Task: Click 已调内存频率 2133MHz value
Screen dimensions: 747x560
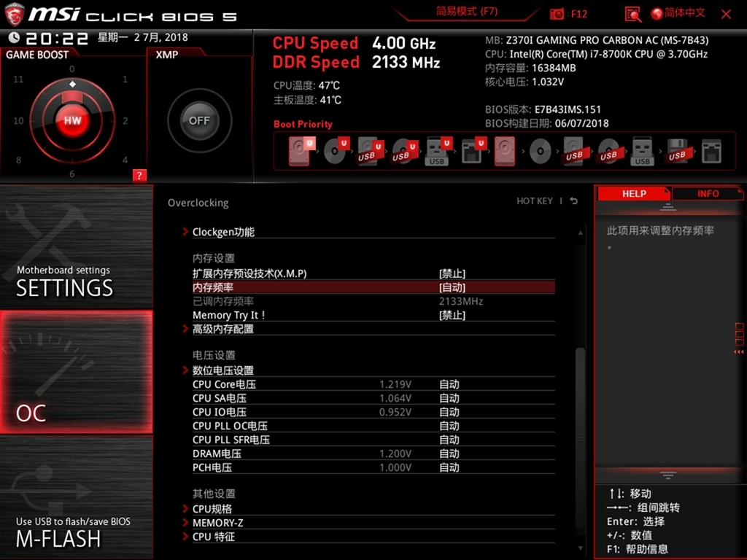Action: click(461, 301)
